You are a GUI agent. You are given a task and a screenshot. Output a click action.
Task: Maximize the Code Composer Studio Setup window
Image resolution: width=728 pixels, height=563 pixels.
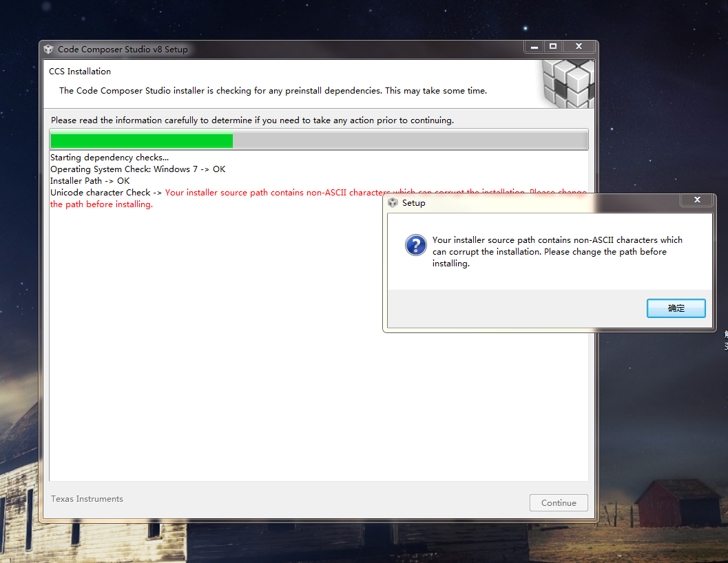553,46
